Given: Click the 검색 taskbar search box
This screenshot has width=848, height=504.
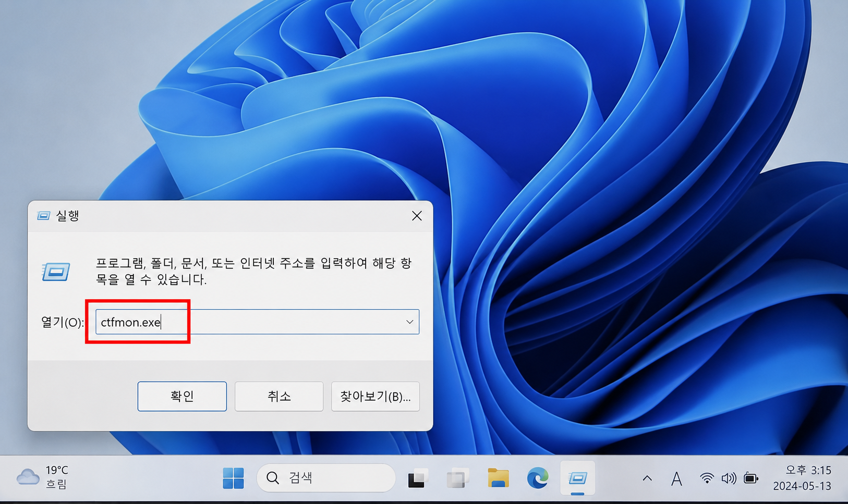Looking at the screenshot, I should click(326, 478).
